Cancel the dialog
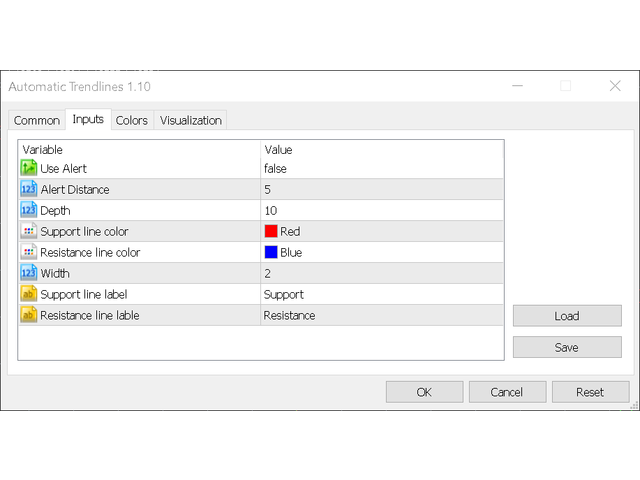This screenshot has height=480, width=640. point(507,392)
